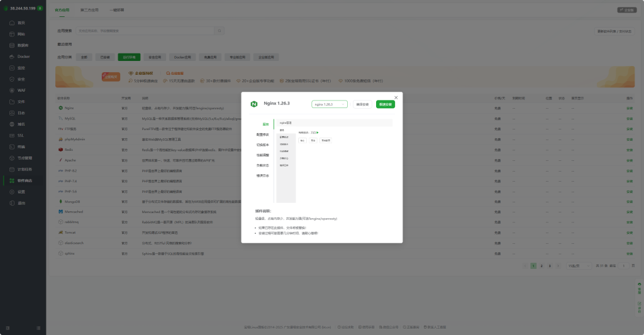Click the Tomcat icon in the software table
Image resolution: width=644 pixels, height=335 pixels.
click(61, 233)
